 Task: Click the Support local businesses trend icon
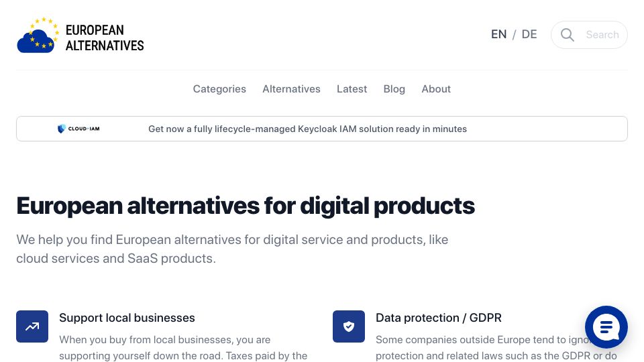point(32,326)
